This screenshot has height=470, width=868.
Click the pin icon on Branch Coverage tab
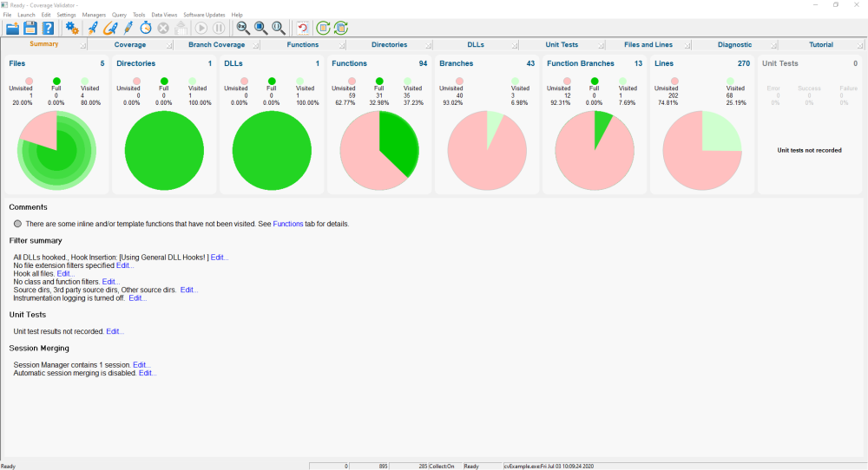(256, 45)
